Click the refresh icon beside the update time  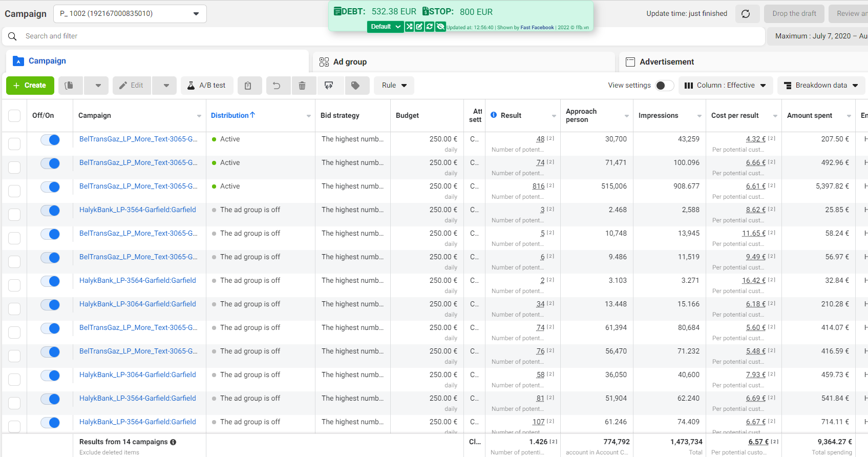point(746,14)
